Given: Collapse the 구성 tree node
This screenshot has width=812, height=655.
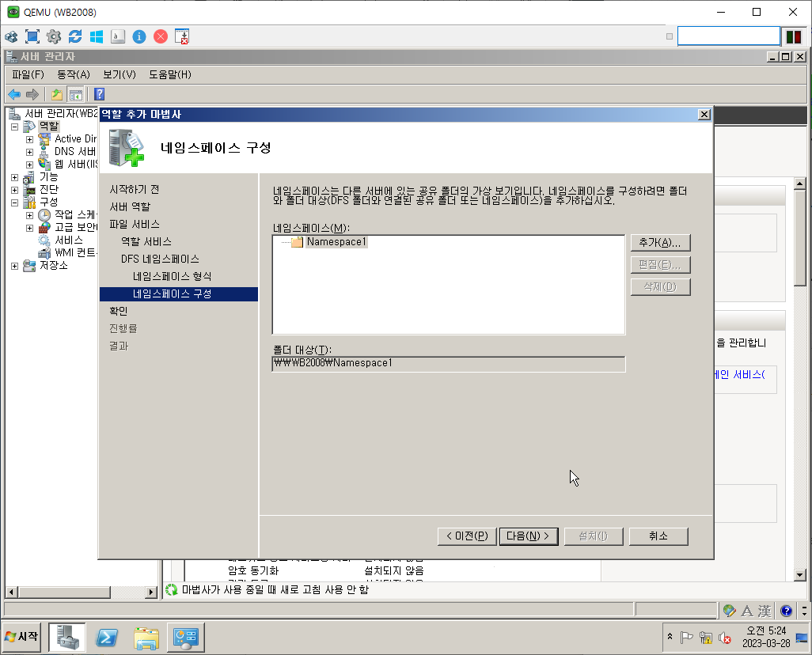Looking at the screenshot, I should [14, 203].
